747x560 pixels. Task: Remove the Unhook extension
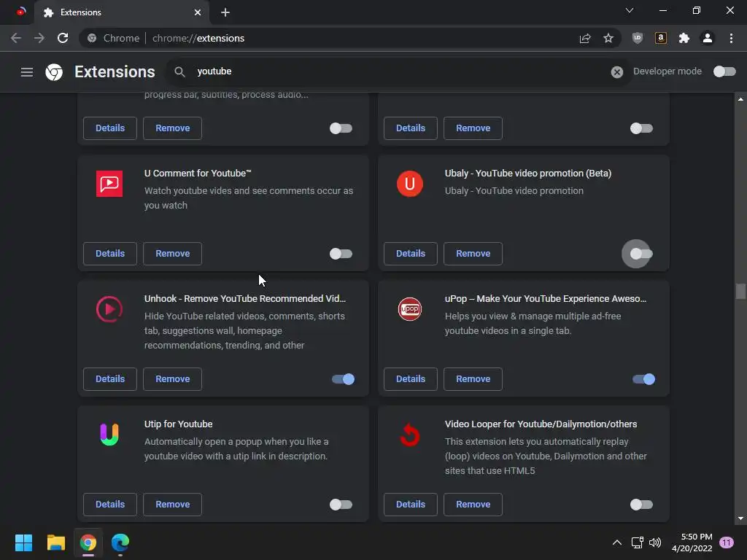click(172, 379)
